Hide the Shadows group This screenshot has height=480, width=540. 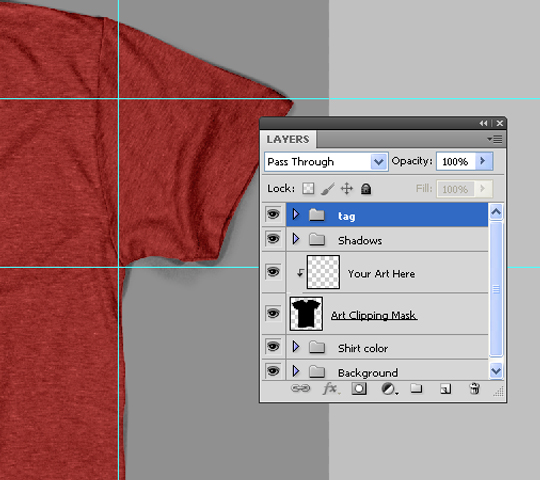click(273, 239)
